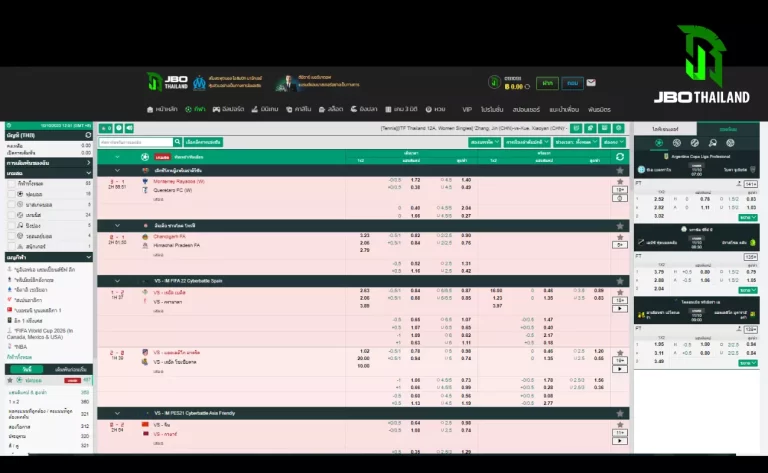768x473 pixels.
Task: Collapse the IM FIFA 22 Cyberbattle Spain league
Action: 117,281
